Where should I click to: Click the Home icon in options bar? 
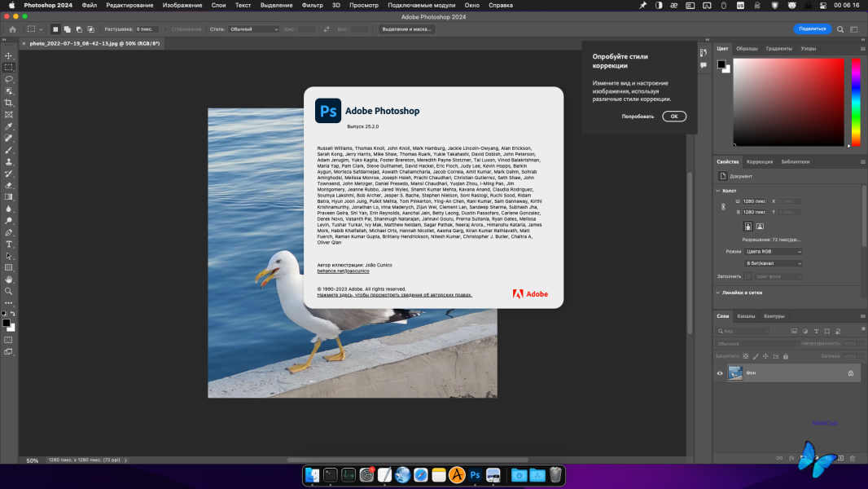13,29
